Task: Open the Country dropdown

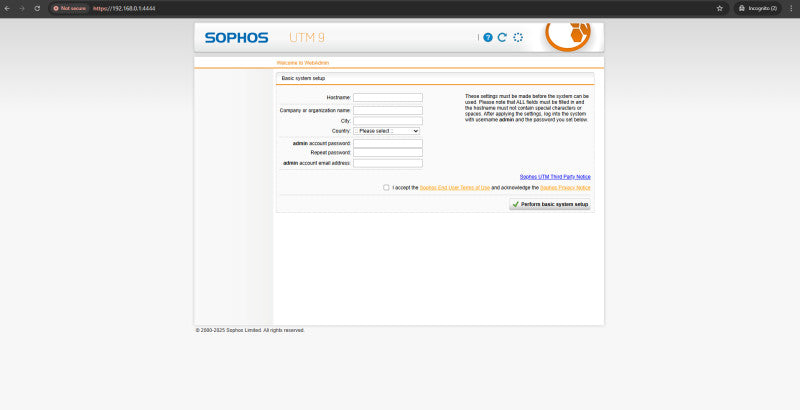Action: tap(387, 131)
